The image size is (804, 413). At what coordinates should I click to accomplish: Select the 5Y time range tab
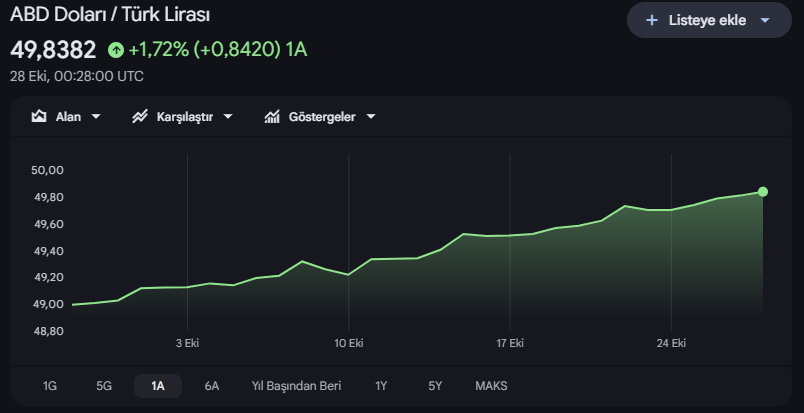coord(435,386)
